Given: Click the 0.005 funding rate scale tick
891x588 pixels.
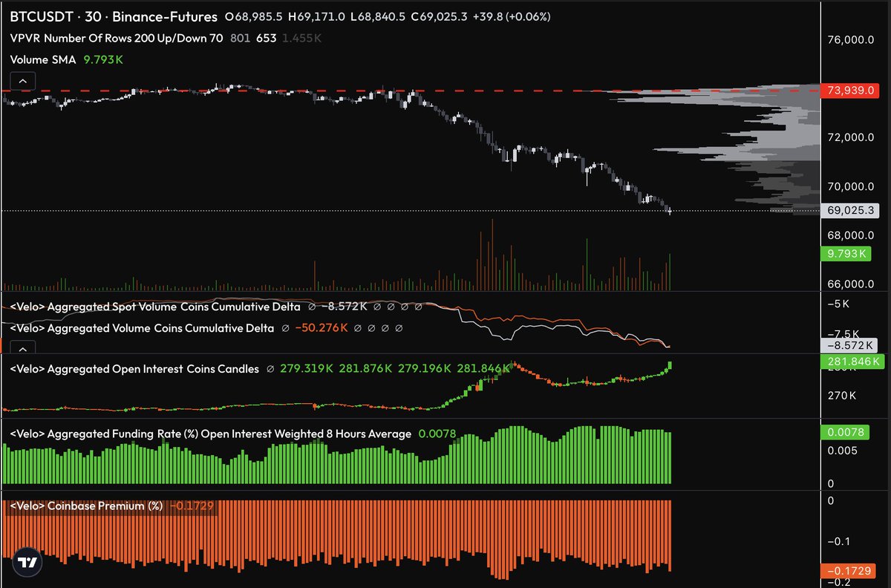Looking at the screenshot, I should [x=843, y=451].
